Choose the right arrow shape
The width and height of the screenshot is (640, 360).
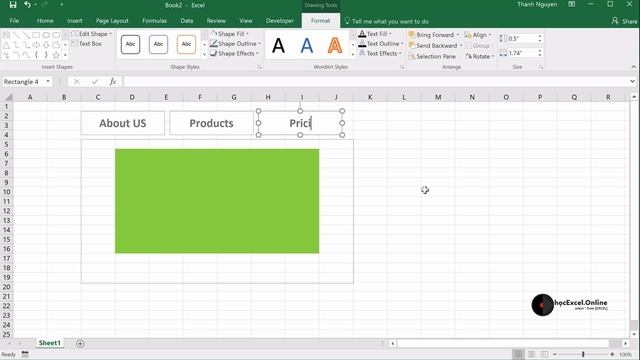[36, 45]
